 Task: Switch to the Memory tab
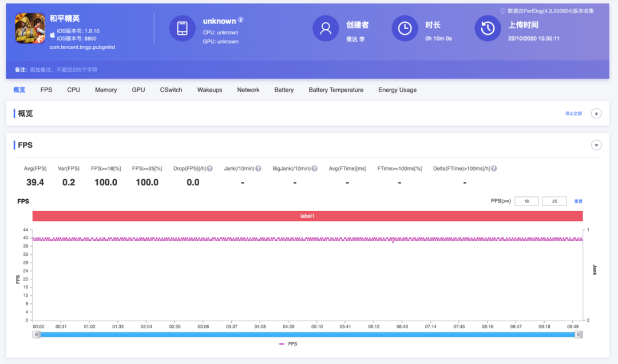click(x=106, y=90)
